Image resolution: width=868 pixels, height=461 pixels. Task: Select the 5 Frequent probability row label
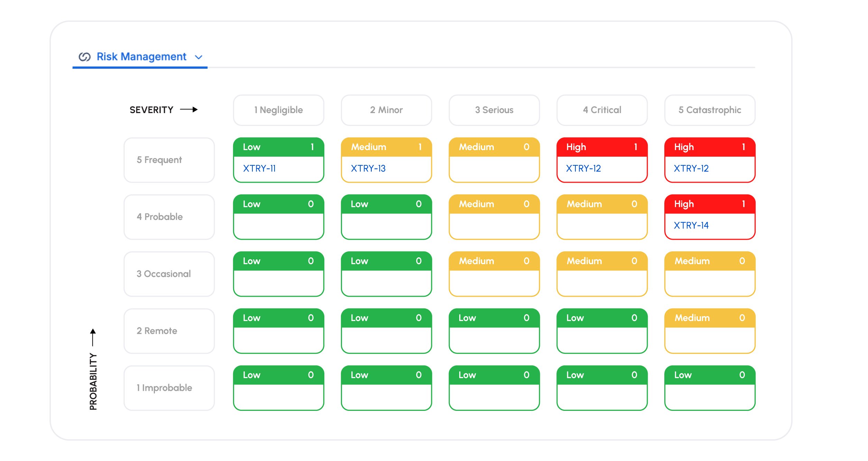pyautogui.click(x=169, y=160)
